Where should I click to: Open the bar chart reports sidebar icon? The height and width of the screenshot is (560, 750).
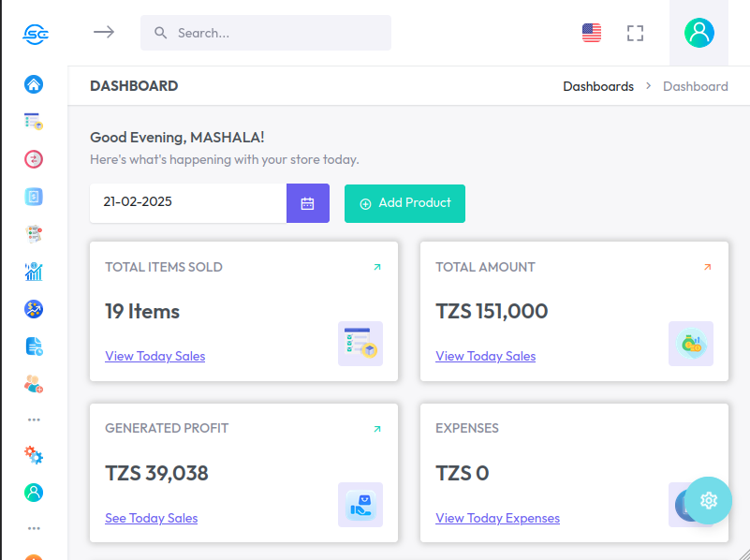pyautogui.click(x=34, y=272)
